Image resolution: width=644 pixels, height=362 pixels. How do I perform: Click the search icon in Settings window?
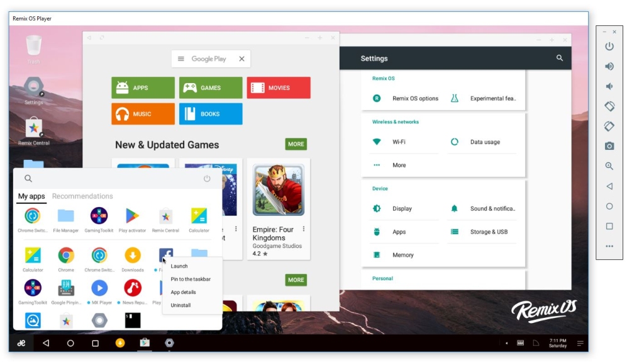(x=559, y=58)
